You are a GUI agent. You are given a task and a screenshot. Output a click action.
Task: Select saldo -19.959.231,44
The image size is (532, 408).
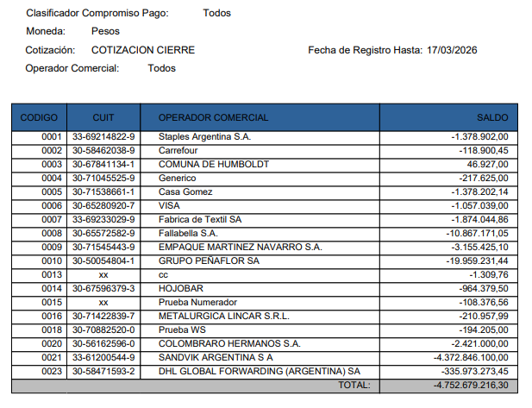coord(478,261)
